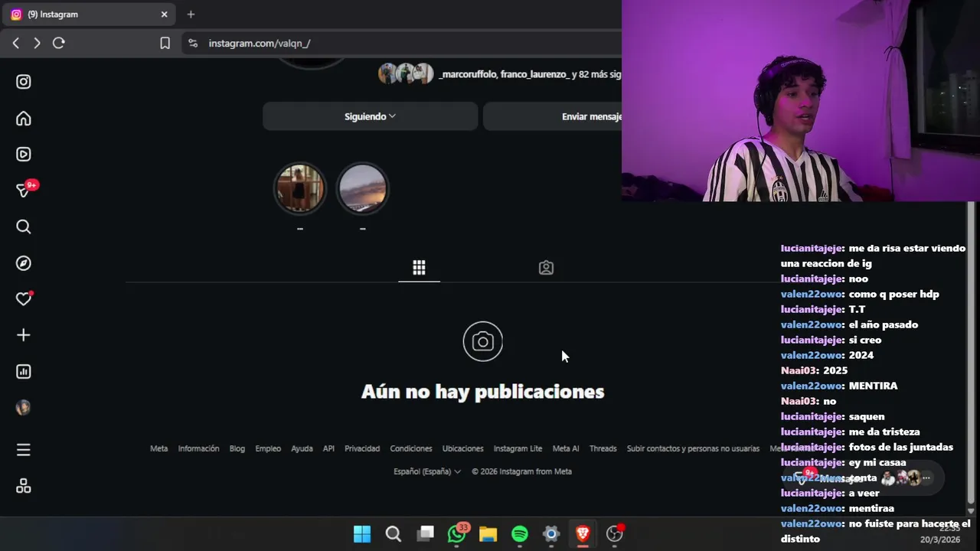Open Dashboard insights chart icon
Screen dimensions: 980x551
pos(24,371)
